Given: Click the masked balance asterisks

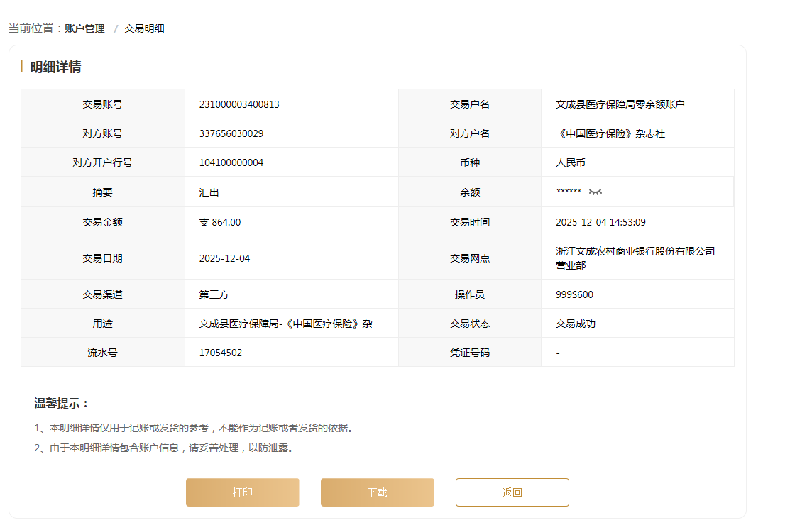Looking at the screenshot, I should pyautogui.click(x=569, y=192).
